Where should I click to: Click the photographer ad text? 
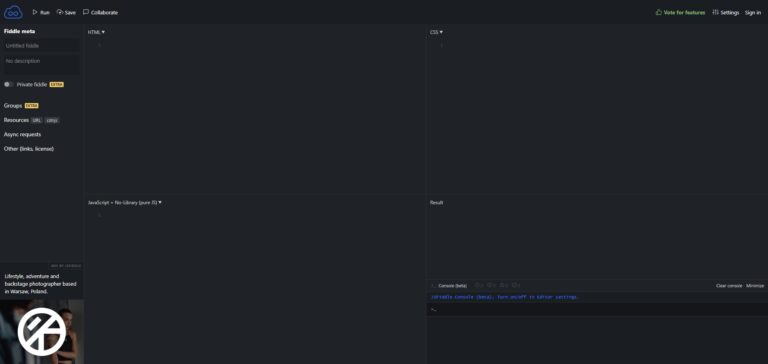pos(41,284)
